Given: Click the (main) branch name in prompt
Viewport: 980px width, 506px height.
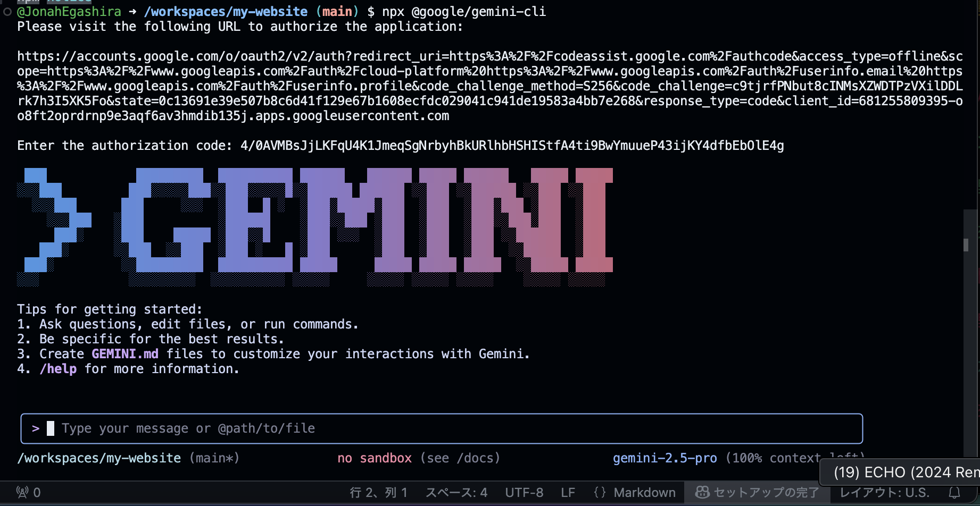Looking at the screenshot, I should 337,12.
